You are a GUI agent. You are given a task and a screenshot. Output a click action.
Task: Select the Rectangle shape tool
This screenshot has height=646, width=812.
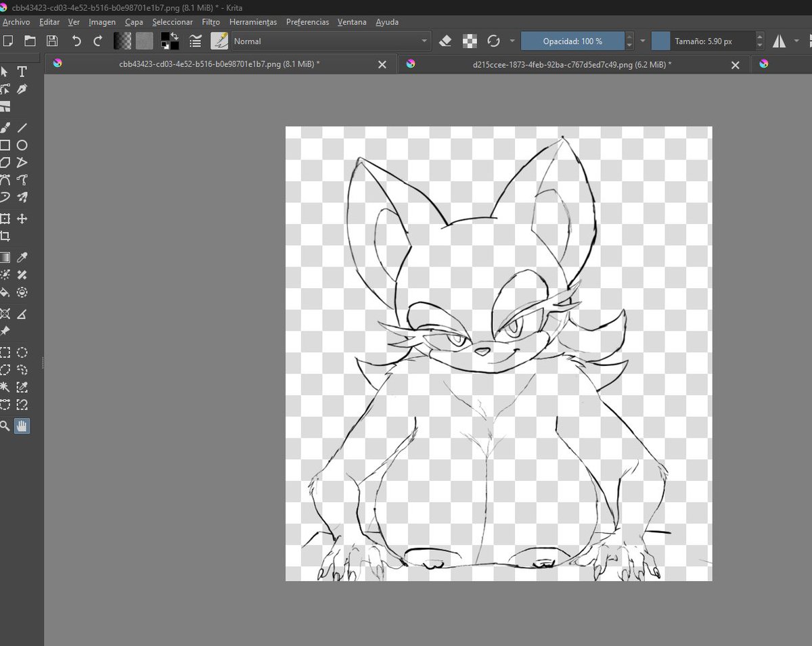[5, 145]
